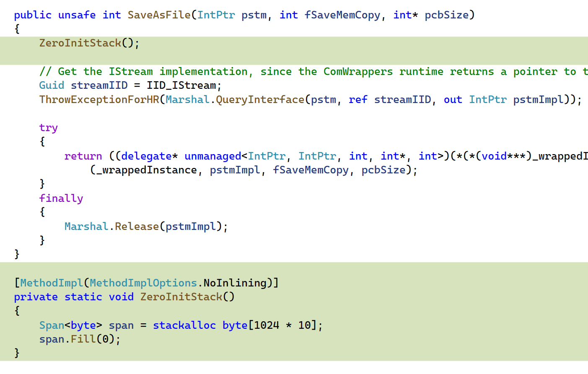Click the 'return' keyword

point(83,156)
